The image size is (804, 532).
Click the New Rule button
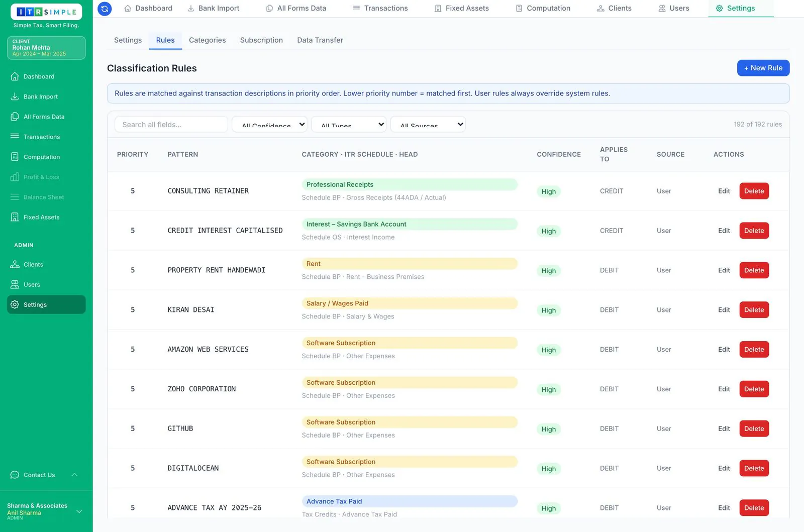click(x=763, y=68)
